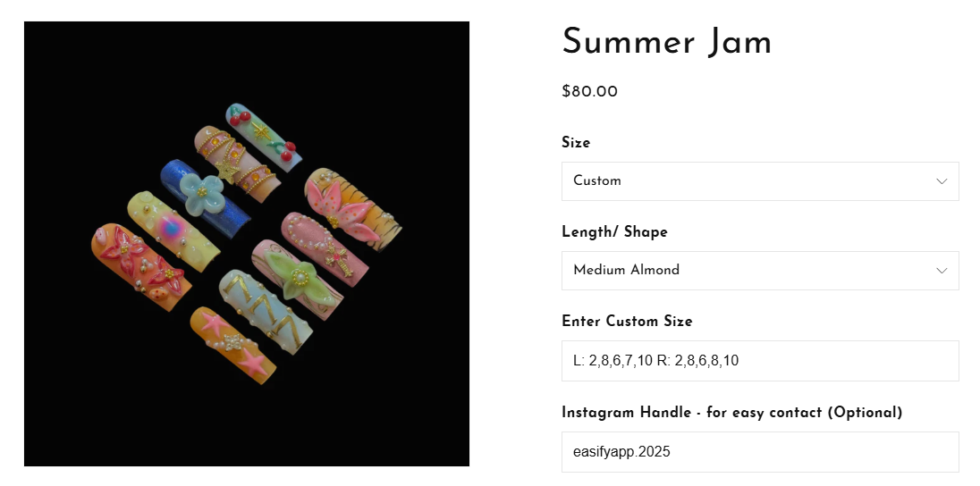The height and width of the screenshot is (486, 980).
Task: Click the Size field label
Action: (576, 143)
